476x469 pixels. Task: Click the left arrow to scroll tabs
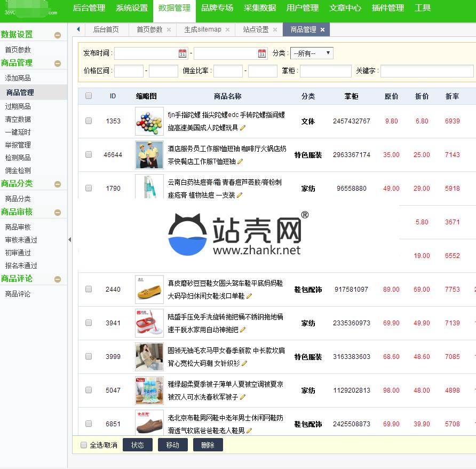point(78,29)
